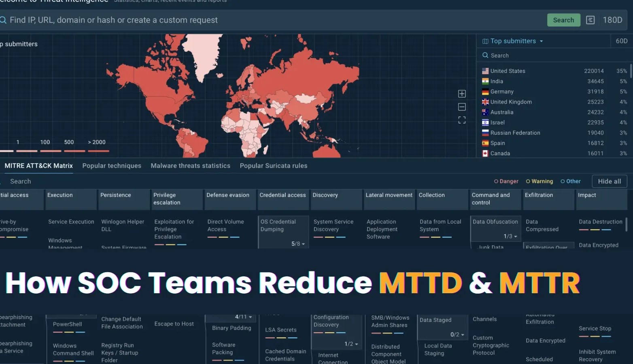Viewport: 633px width, 364px height.
Task: Select the Lateral movement column header
Action: (x=389, y=199)
